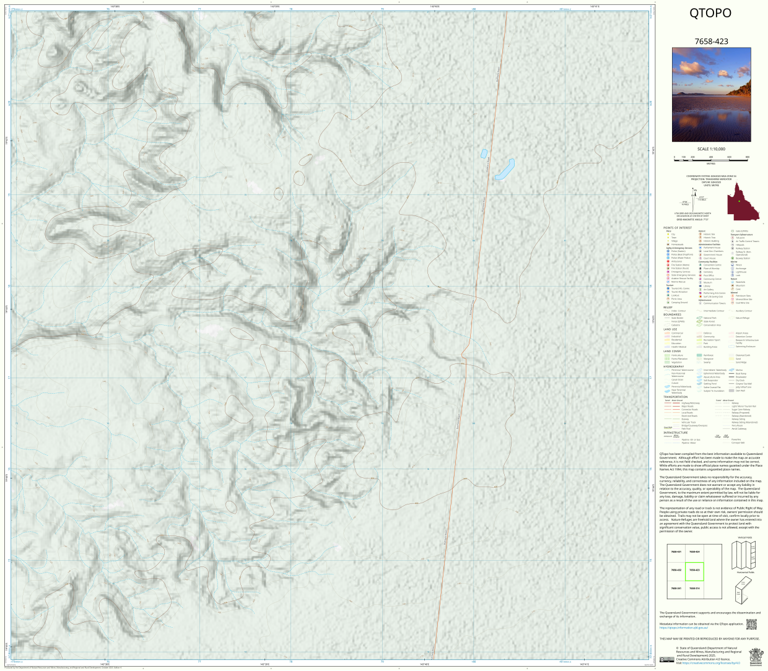Click the Queensland Government coat of arms
This screenshot has height=671, width=768.
(x=755, y=657)
